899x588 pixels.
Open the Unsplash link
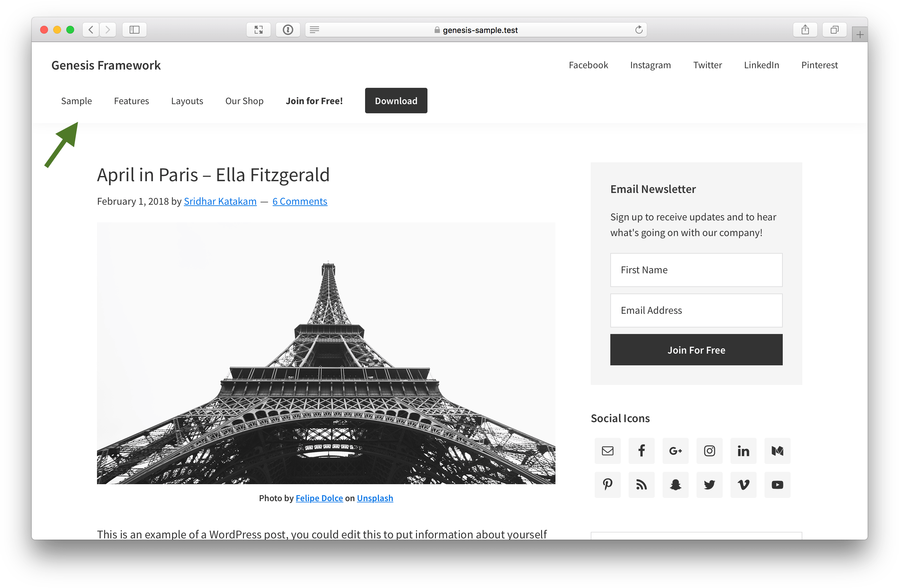[x=375, y=498]
